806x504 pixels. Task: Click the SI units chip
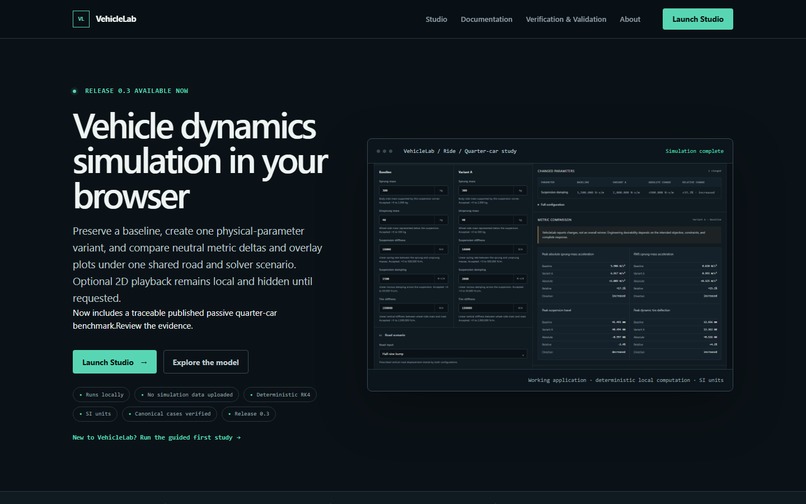[95, 413]
